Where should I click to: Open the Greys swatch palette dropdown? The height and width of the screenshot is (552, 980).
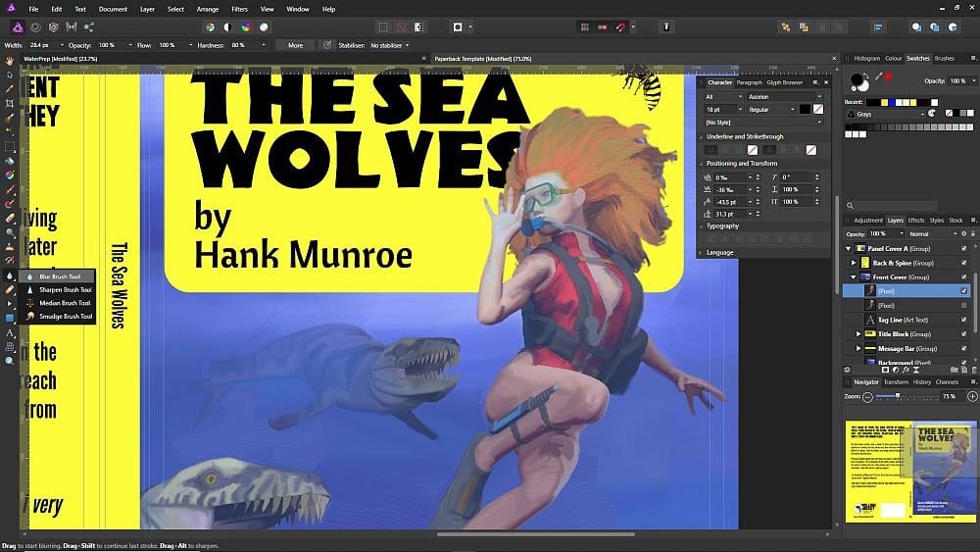pos(885,114)
